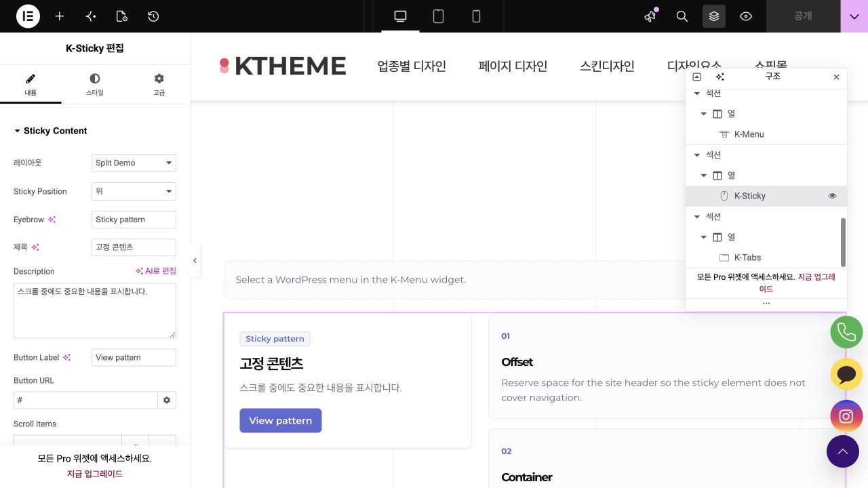The width and height of the screenshot is (868, 488).
Task: Click the yellow chat floating button
Action: tap(846, 374)
